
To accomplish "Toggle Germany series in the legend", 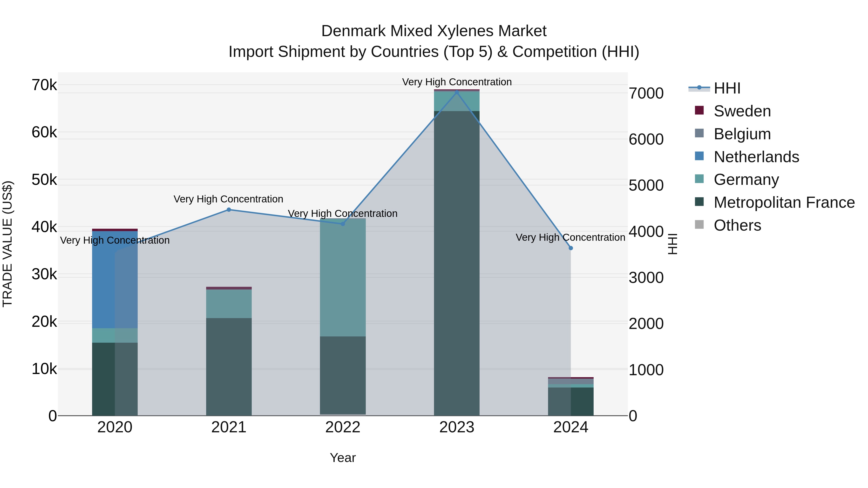I will 737,180.
